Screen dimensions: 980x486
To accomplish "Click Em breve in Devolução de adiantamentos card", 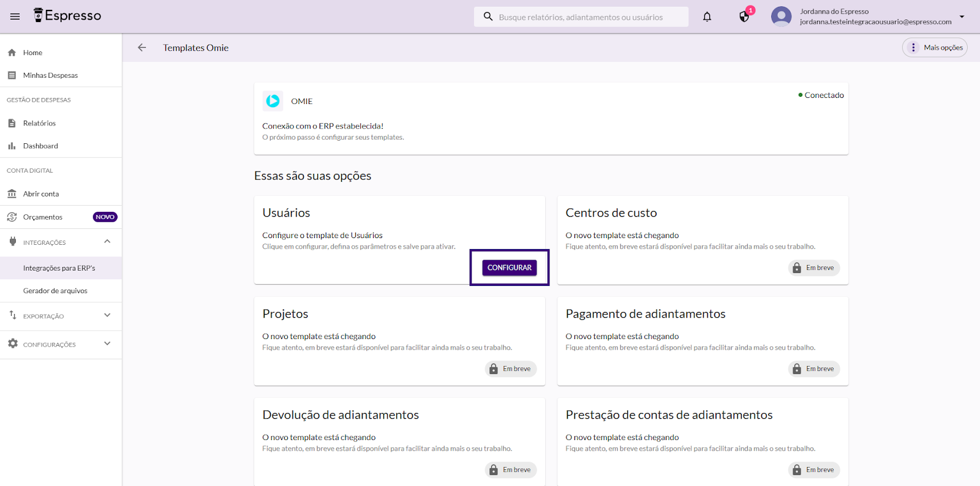I will click(511, 469).
